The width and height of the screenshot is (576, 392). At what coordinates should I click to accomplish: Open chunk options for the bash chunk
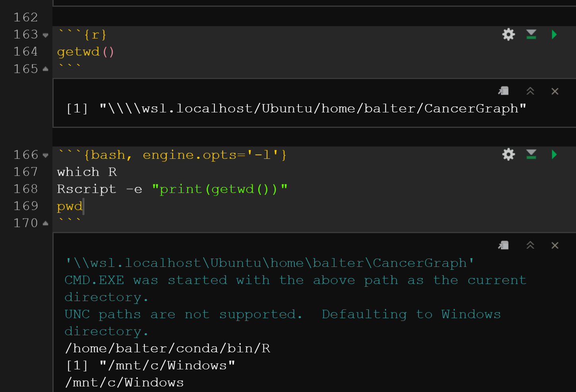pyautogui.click(x=508, y=154)
